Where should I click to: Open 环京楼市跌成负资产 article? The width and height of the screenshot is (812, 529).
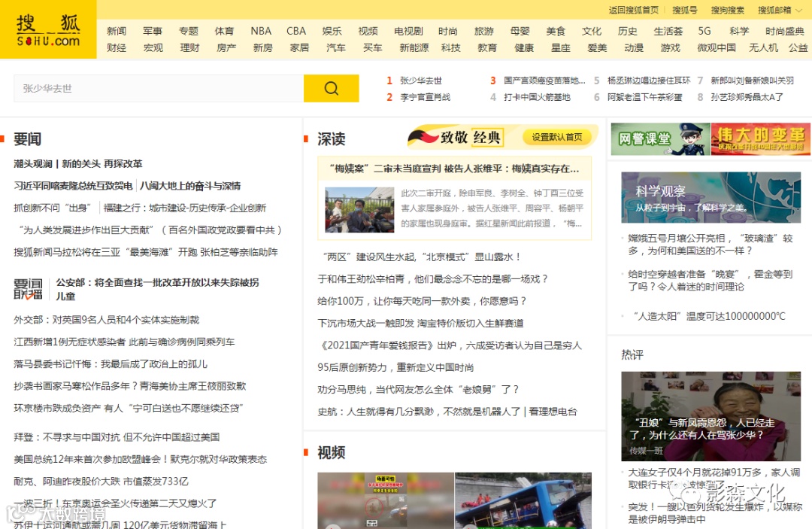pyautogui.click(x=129, y=409)
